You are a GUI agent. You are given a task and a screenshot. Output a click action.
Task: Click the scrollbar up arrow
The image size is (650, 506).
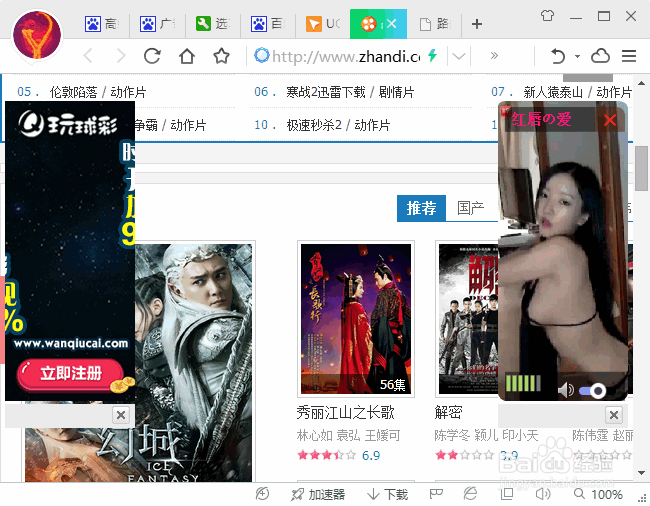click(642, 83)
